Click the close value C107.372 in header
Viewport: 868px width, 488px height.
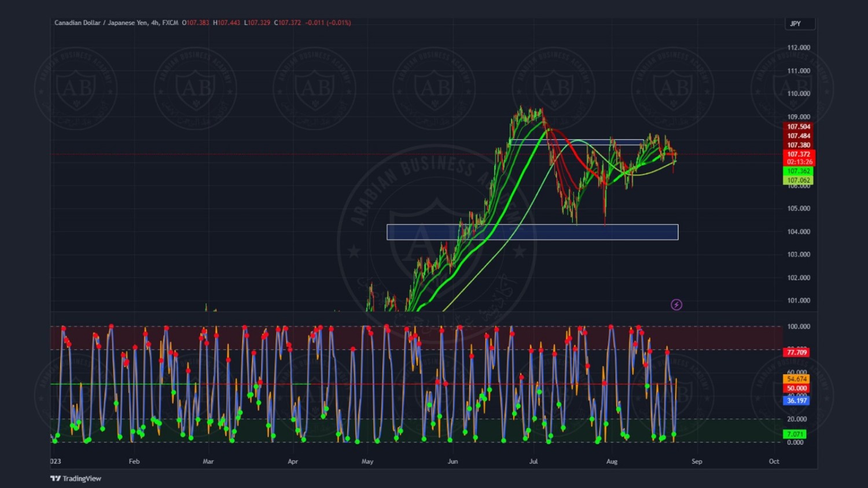[x=288, y=23]
